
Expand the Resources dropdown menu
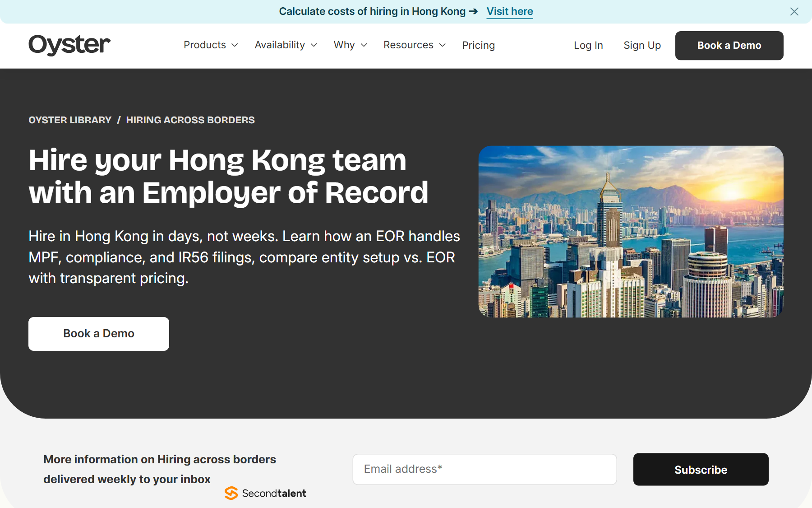415,45
